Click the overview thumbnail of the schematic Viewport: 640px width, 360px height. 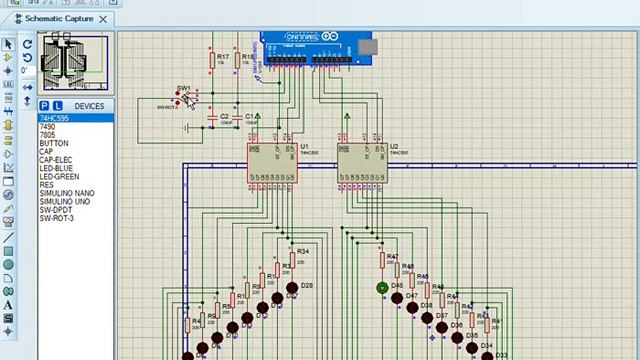pos(76,62)
